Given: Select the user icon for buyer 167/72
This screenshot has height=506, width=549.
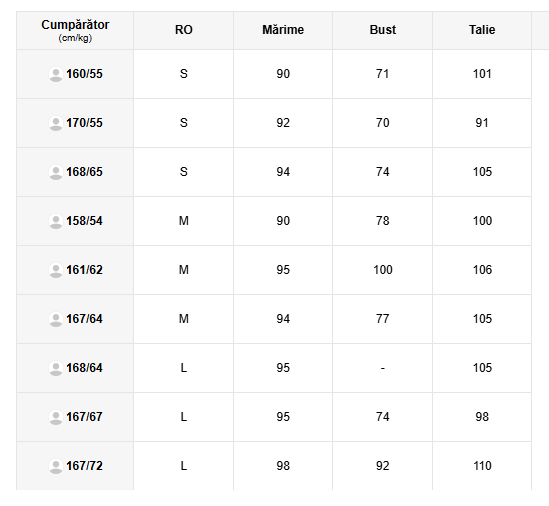Looking at the screenshot, I should (56, 466).
